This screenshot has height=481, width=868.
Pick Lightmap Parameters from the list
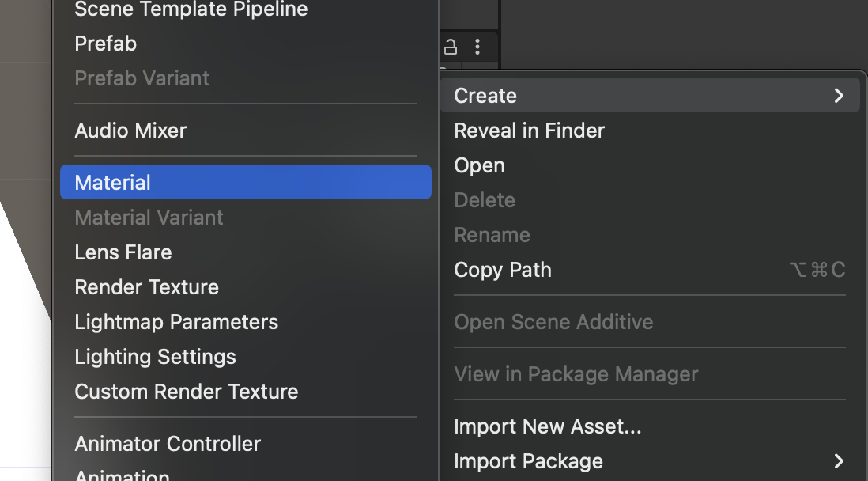(176, 322)
